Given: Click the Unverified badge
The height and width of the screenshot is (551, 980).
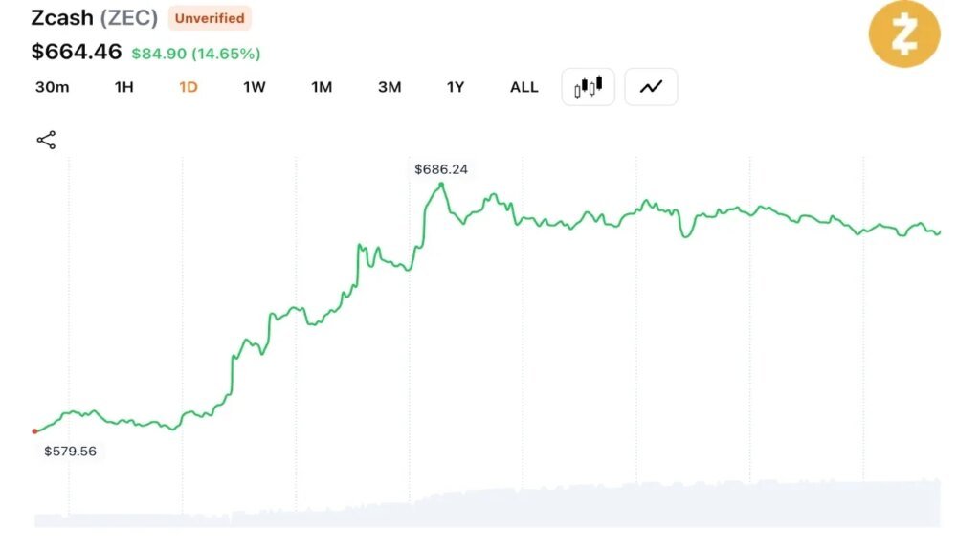Looking at the screenshot, I should [x=210, y=18].
